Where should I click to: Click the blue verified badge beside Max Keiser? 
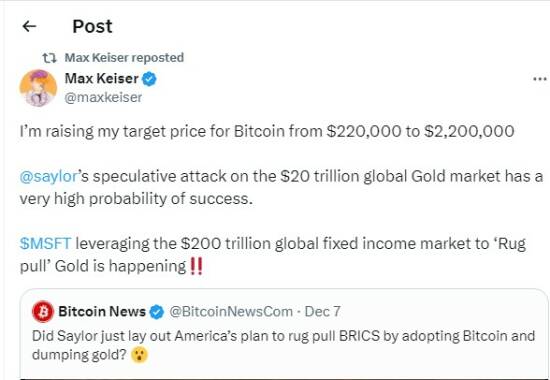(149, 79)
